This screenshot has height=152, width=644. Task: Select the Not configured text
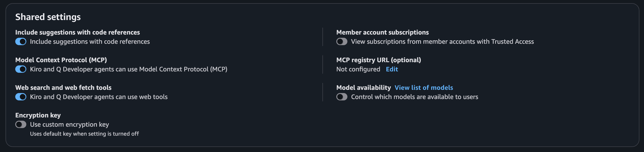click(x=358, y=69)
